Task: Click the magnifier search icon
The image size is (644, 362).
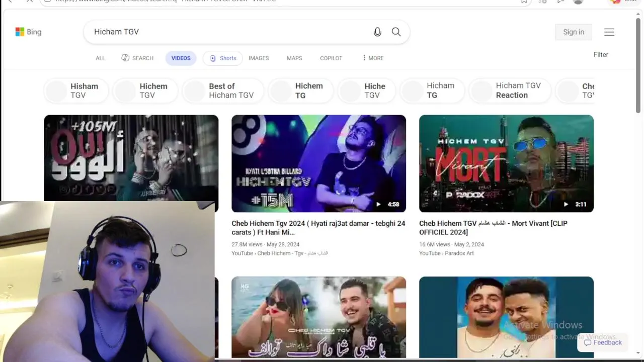Action: click(396, 32)
